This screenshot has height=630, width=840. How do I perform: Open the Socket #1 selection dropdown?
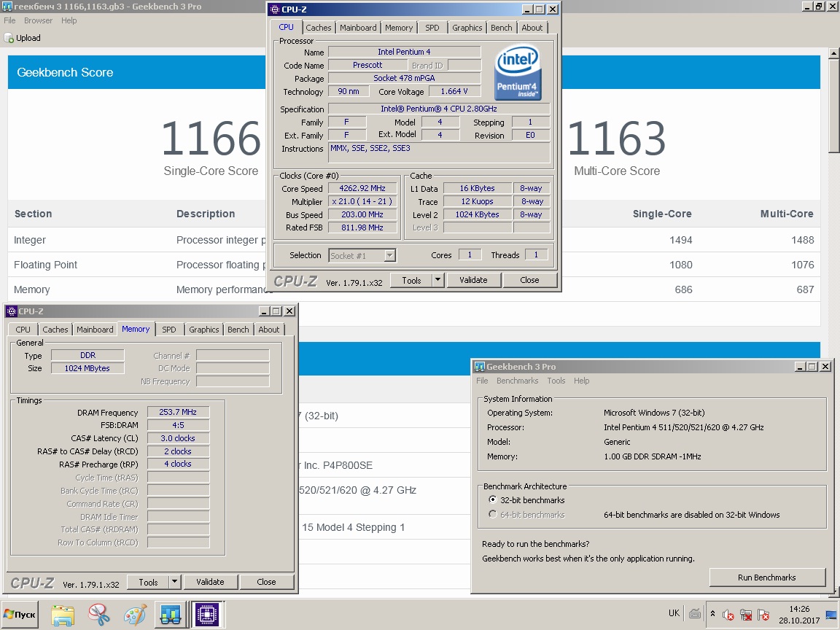click(x=390, y=255)
